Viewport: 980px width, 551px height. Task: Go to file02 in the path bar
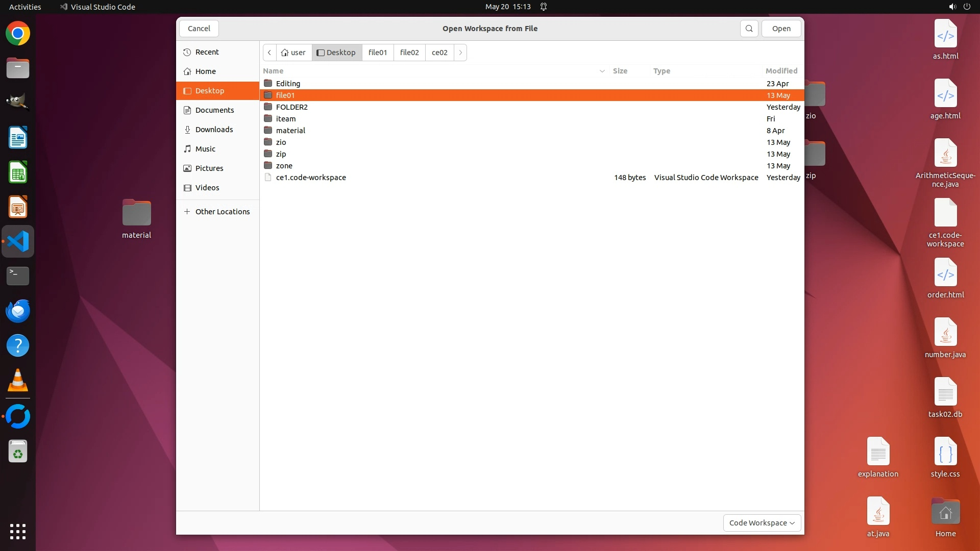pos(409,53)
